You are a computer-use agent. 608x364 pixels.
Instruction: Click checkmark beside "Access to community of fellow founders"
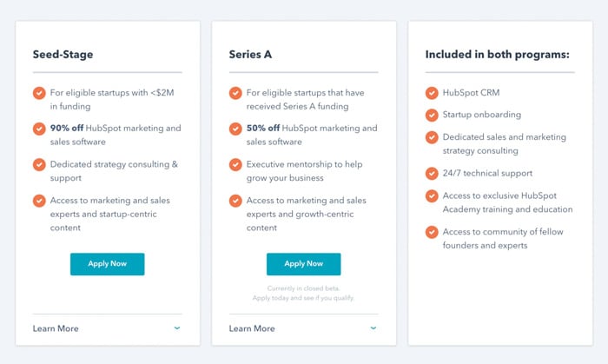tap(432, 232)
